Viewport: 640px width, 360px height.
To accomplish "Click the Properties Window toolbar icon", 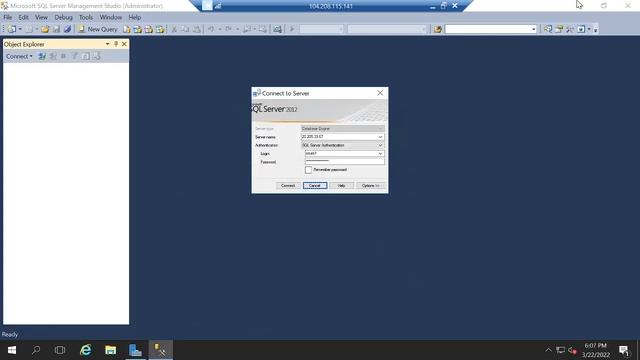I will (559, 29).
